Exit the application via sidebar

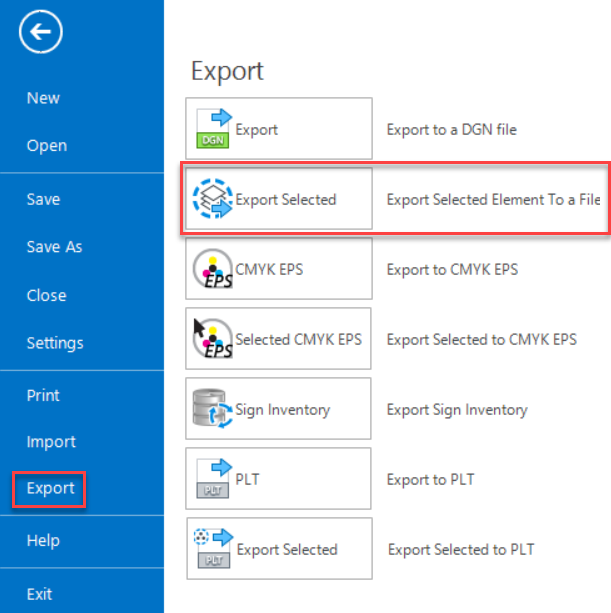(39, 594)
